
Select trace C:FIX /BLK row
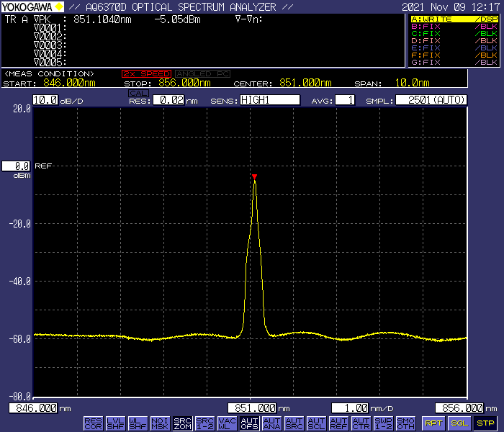(x=454, y=33)
